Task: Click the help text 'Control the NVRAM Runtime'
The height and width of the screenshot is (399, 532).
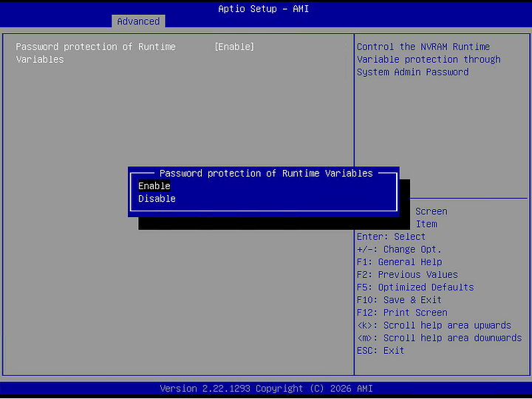Action: [423, 47]
